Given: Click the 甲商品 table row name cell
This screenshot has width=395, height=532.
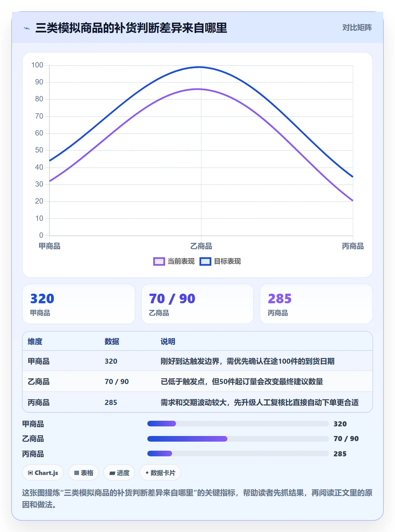Looking at the screenshot, I should pos(39,361).
